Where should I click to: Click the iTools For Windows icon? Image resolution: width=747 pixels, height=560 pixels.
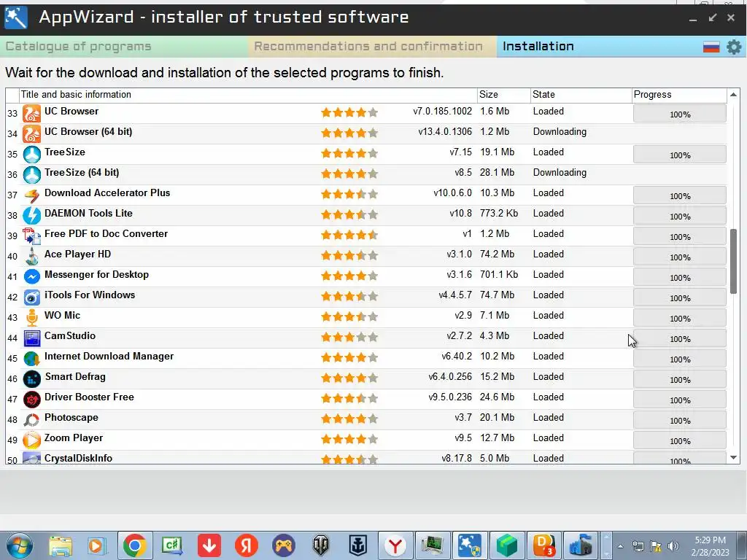[x=32, y=297]
